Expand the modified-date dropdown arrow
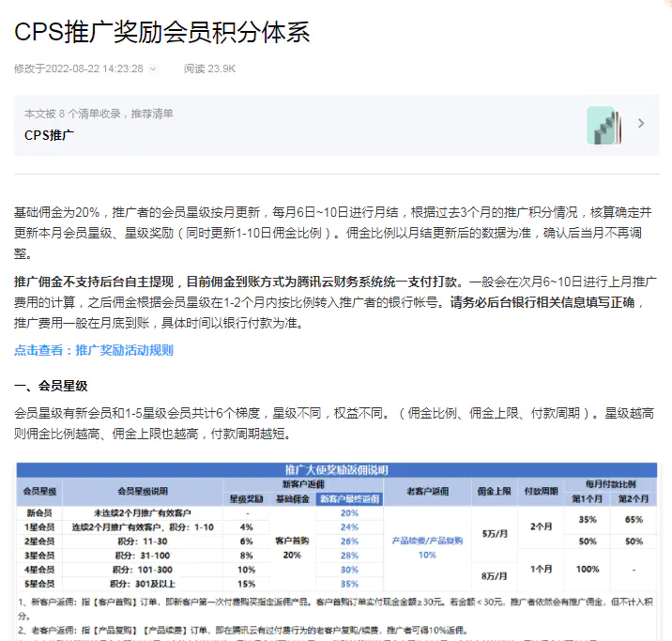The image size is (672, 641). tap(154, 69)
